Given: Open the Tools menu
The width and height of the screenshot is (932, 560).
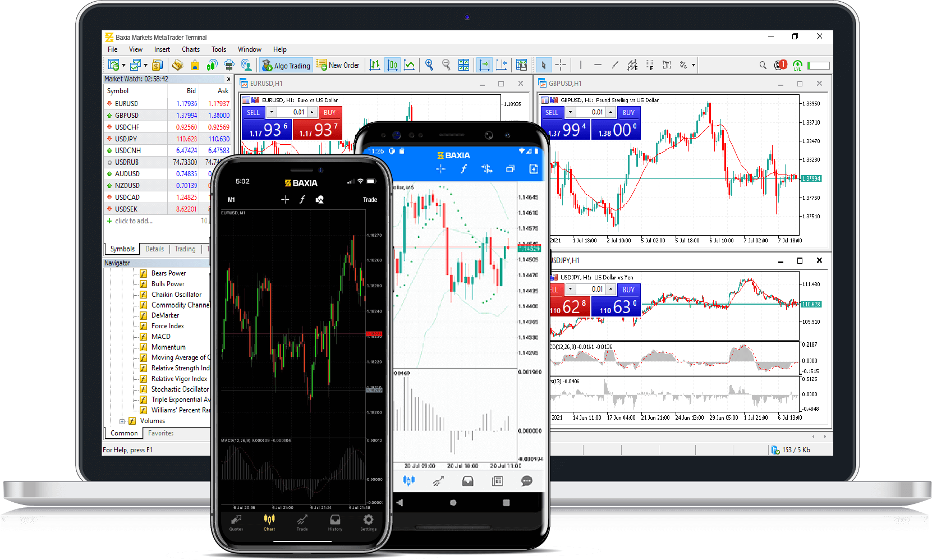Looking at the screenshot, I should tap(219, 49).
